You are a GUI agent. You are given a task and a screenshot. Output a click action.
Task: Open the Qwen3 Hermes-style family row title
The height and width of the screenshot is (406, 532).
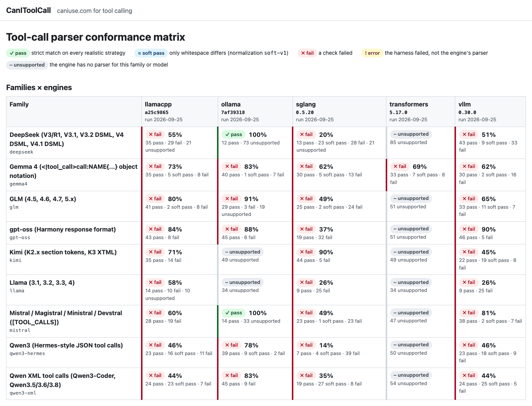click(x=66, y=345)
